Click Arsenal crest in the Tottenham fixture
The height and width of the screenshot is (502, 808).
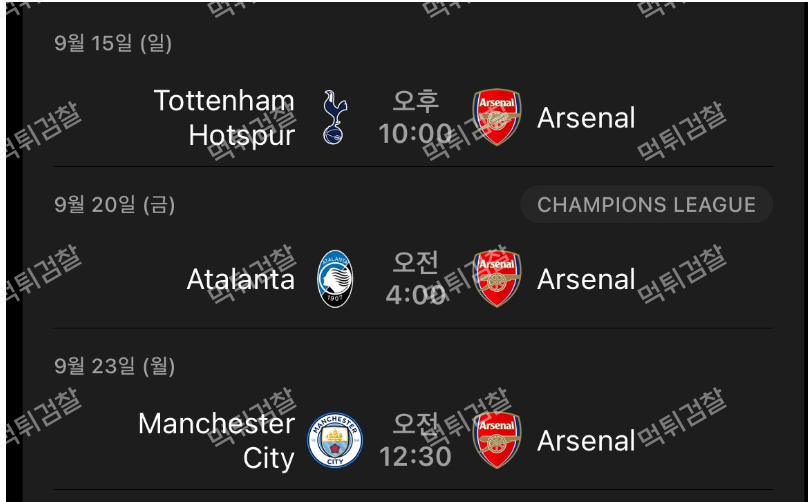497,117
